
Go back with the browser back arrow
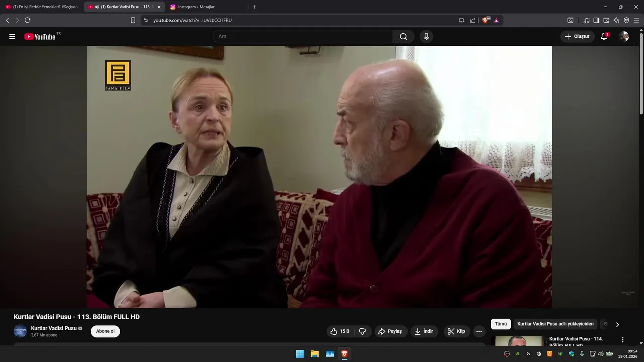(x=7, y=20)
